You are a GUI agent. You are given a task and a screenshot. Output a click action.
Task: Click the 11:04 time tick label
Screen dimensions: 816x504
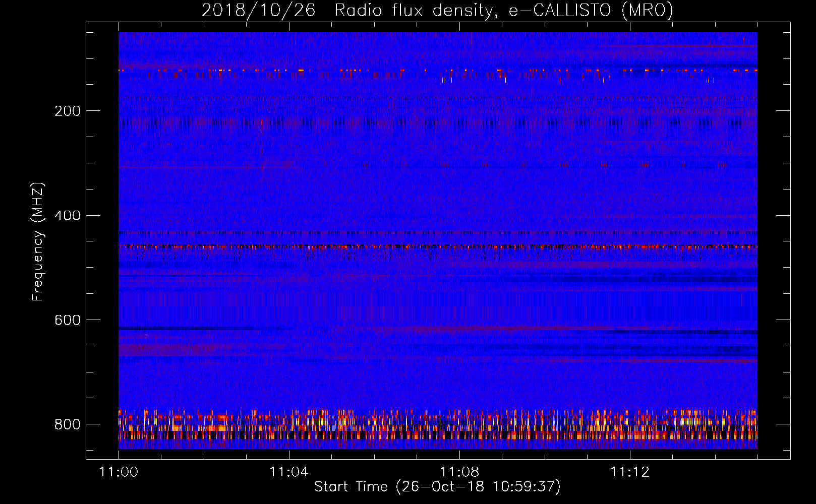(289, 472)
